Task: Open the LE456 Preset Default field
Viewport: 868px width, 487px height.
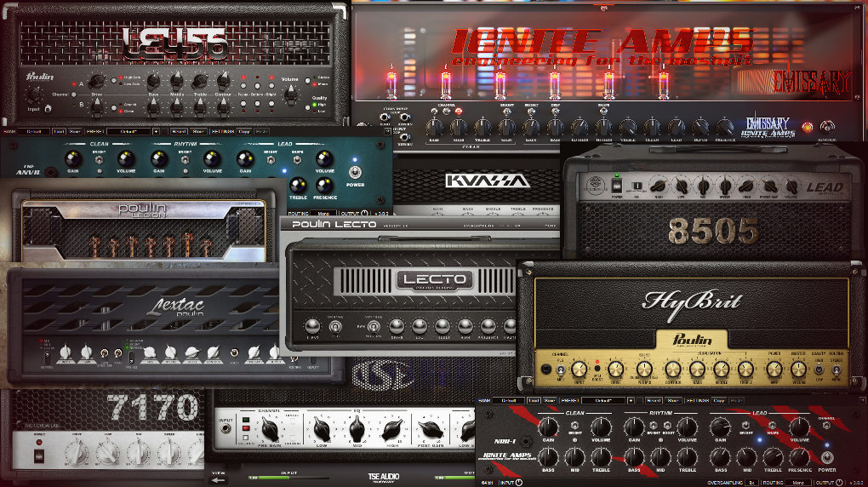Action: (x=128, y=131)
